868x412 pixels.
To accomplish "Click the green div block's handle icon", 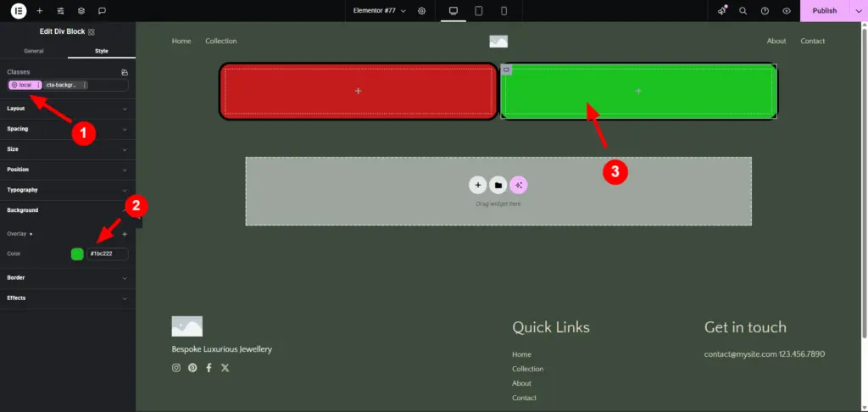I will click(506, 70).
